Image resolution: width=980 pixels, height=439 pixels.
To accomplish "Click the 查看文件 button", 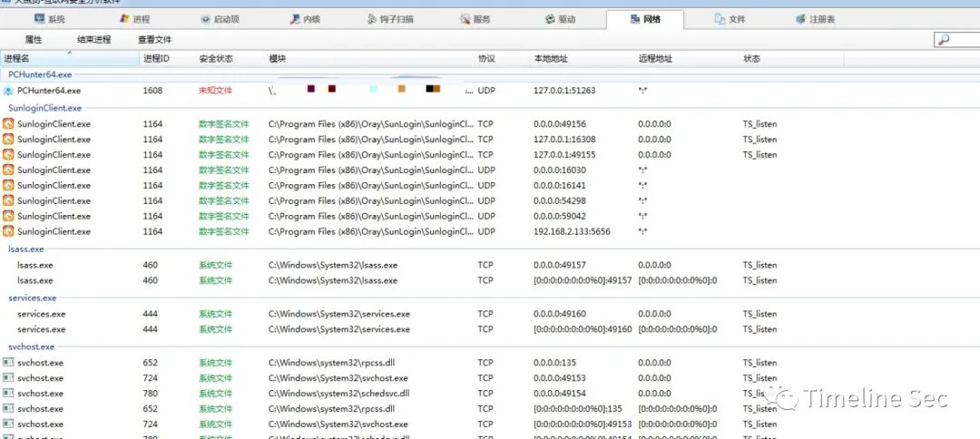I will [154, 39].
